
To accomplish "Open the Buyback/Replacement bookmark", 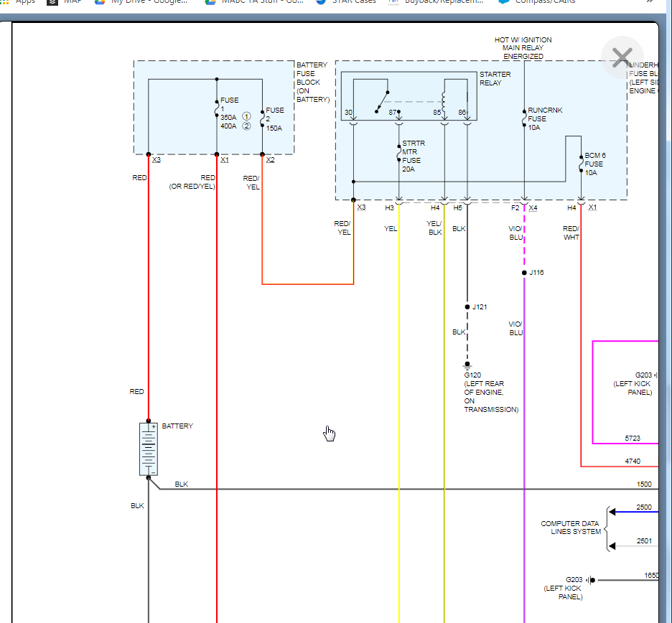I will [435, 1].
